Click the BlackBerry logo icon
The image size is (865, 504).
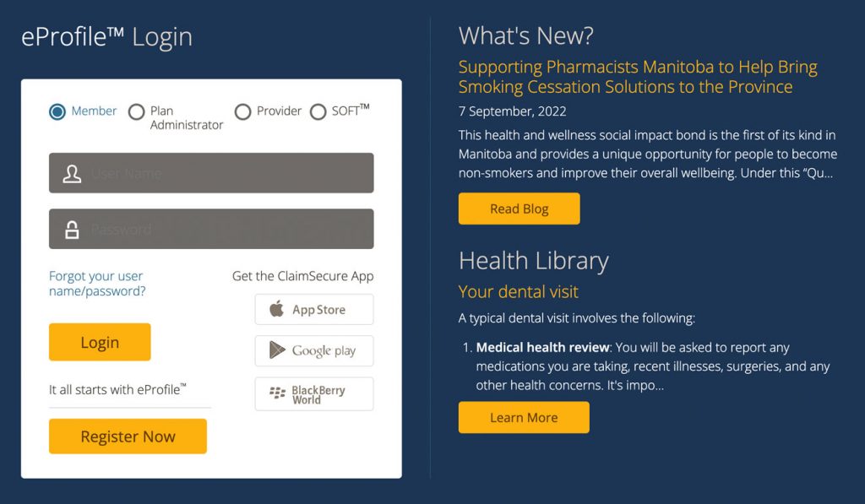click(x=277, y=393)
